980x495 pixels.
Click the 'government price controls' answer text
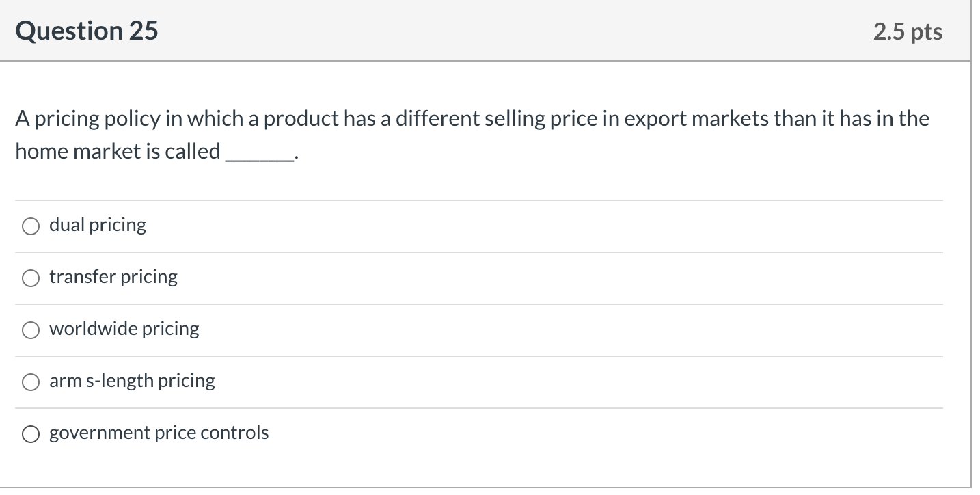(159, 432)
